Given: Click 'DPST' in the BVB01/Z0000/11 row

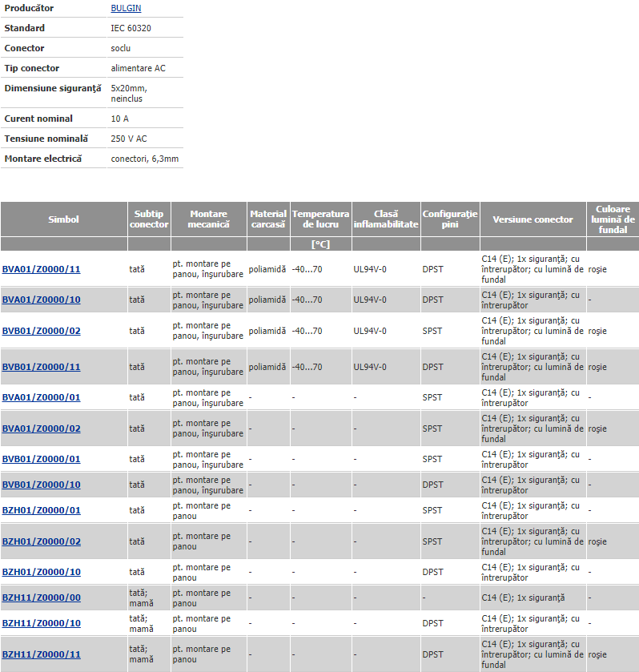Looking at the screenshot, I should 432,367.
